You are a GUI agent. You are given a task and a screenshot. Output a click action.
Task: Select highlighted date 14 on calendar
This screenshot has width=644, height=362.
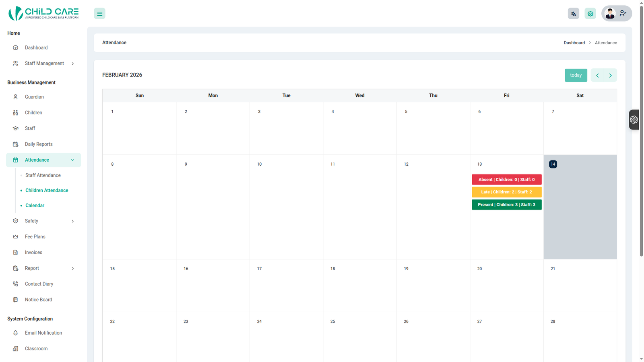coord(553,164)
